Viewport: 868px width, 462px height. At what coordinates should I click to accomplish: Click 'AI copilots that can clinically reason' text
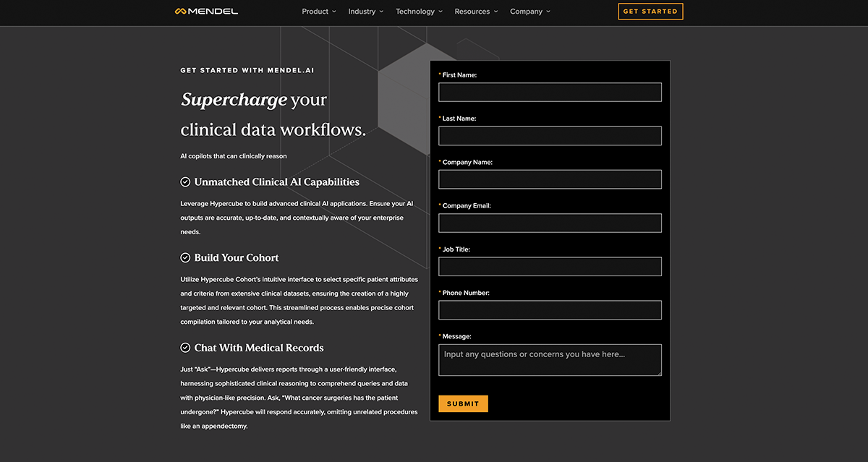tap(234, 156)
